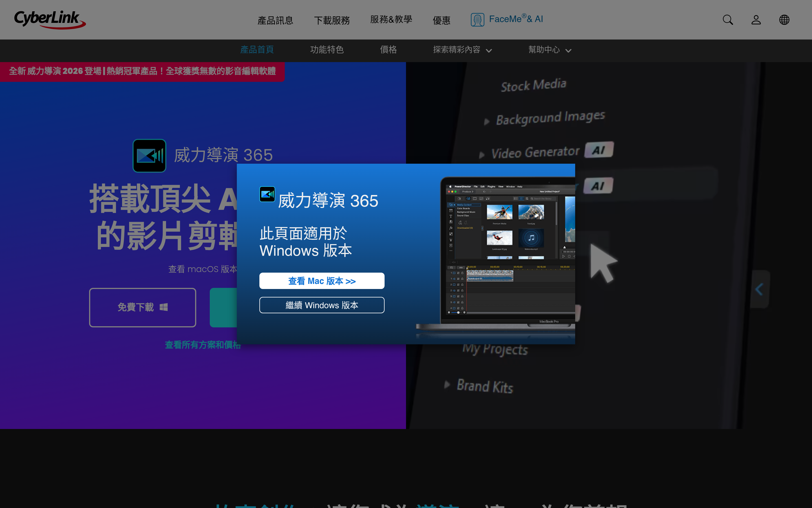Click the My Projects label
812x508 pixels.
[495, 349]
